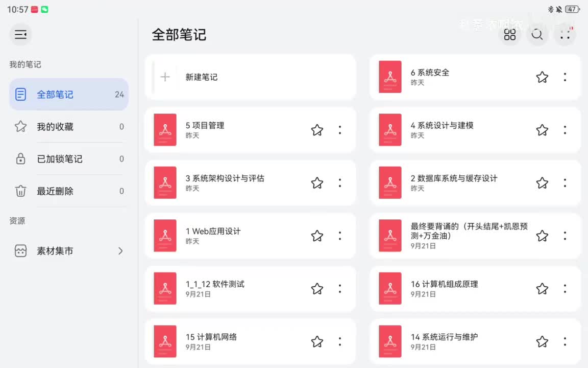Tap PDF icon of 16 计算机组成原理
Image resolution: width=588 pixels, height=368 pixels.
pyautogui.click(x=390, y=289)
